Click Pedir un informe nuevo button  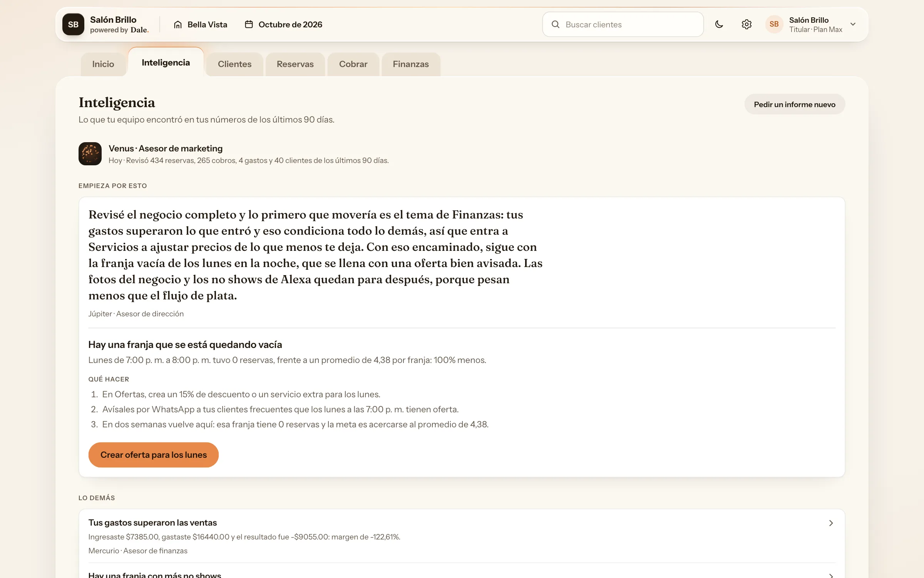coord(795,104)
